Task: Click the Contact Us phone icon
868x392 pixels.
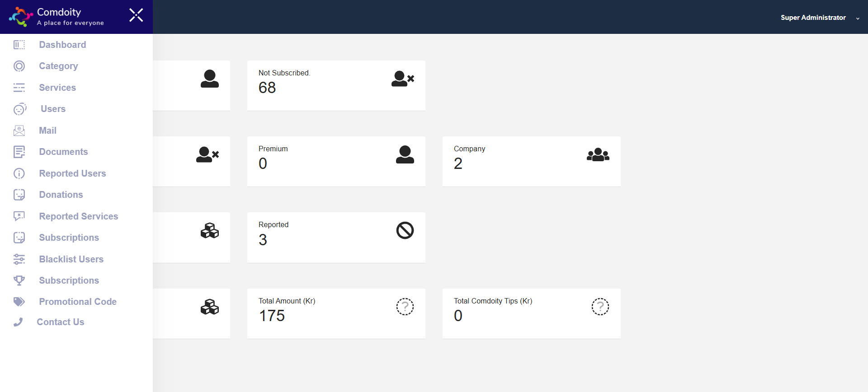Action: coord(18,322)
